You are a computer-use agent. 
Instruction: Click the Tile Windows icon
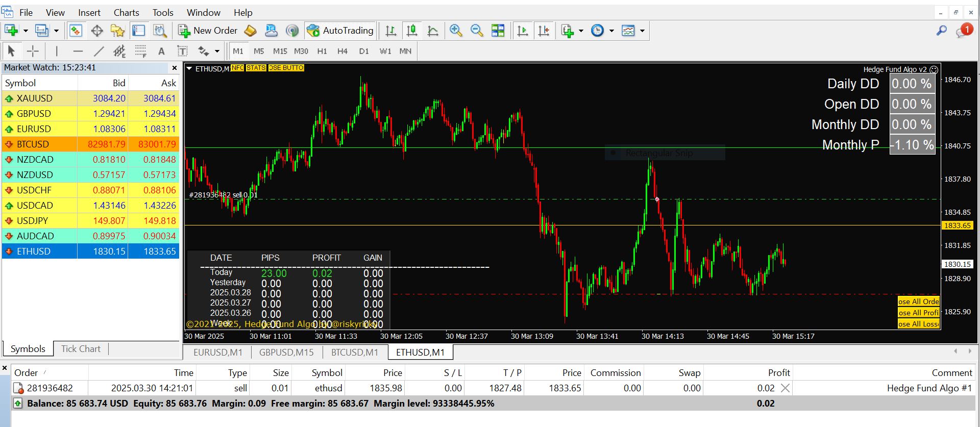[x=498, y=31]
